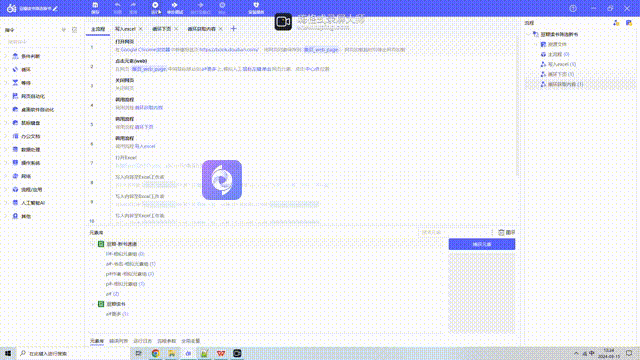
Task: Switch to the 循环下页 tab
Action: pyautogui.click(x=162, y=29)
